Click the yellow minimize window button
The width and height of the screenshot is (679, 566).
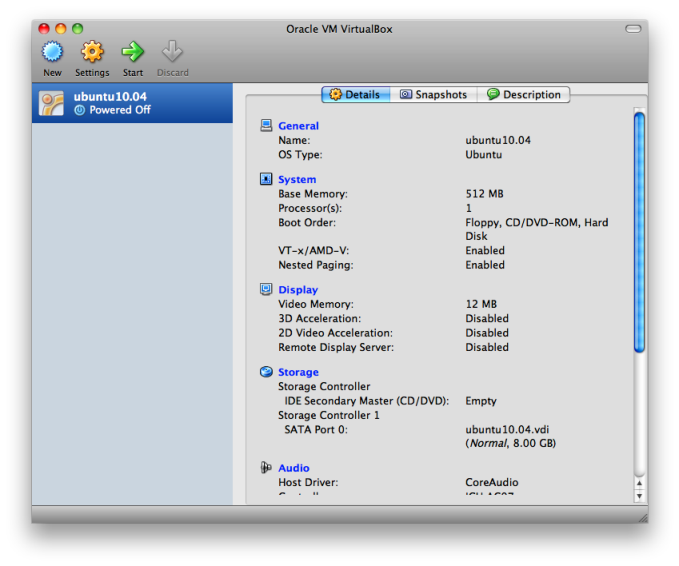coord(61,29)
